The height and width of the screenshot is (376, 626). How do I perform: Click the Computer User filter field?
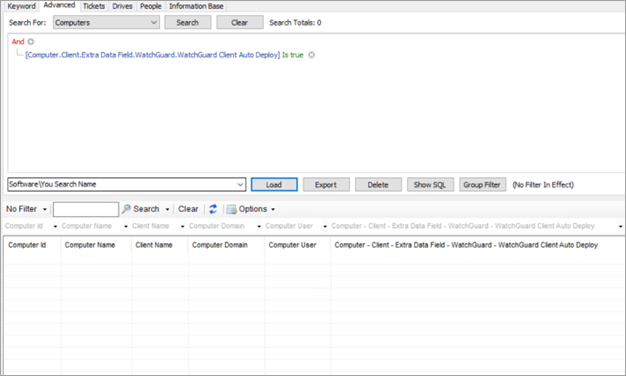293,226
